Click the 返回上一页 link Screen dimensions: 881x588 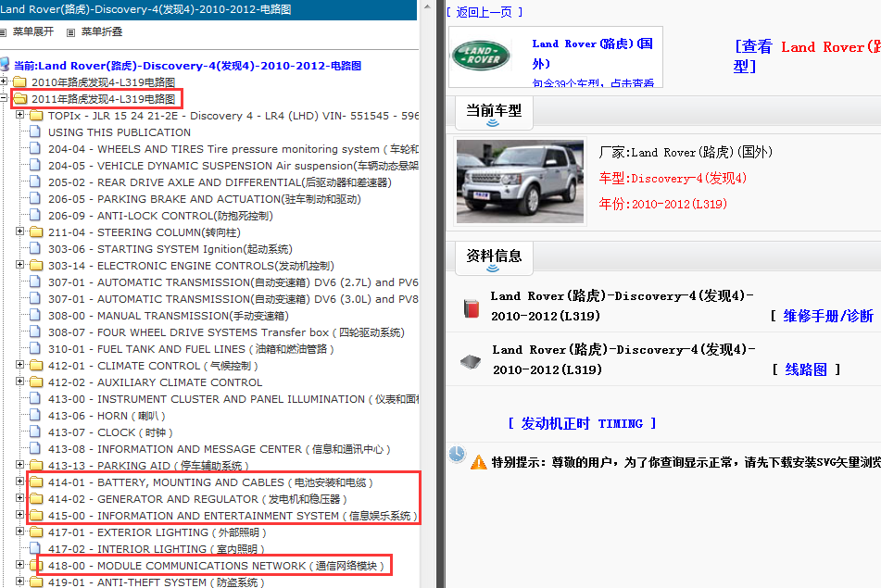point(485,12)
